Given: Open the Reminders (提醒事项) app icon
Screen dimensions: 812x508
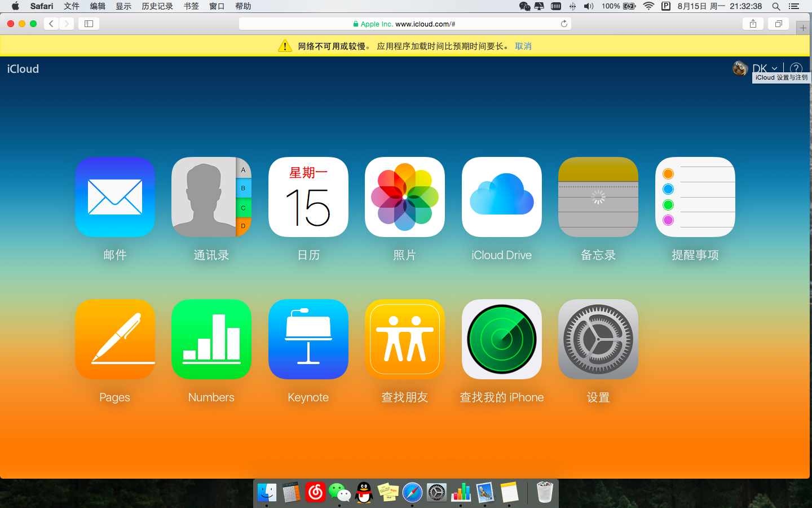Looking at the screenshot, I should click(x=695, y=197).
